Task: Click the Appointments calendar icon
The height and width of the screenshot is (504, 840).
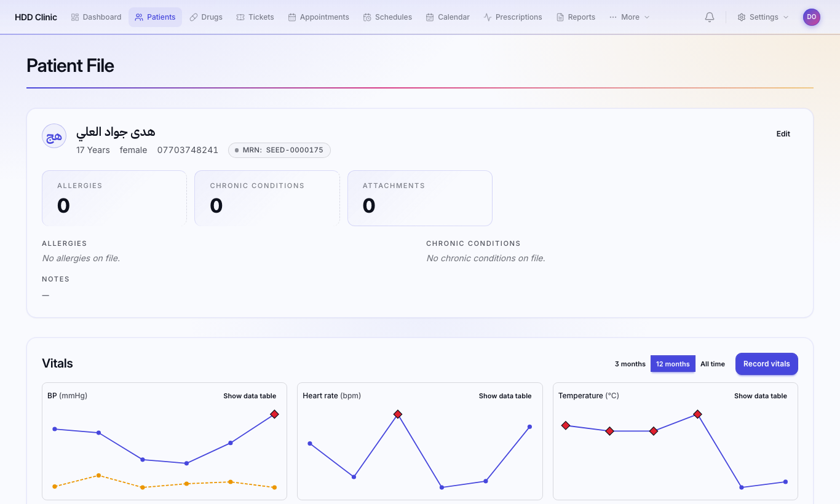Action: coord(292,17)
